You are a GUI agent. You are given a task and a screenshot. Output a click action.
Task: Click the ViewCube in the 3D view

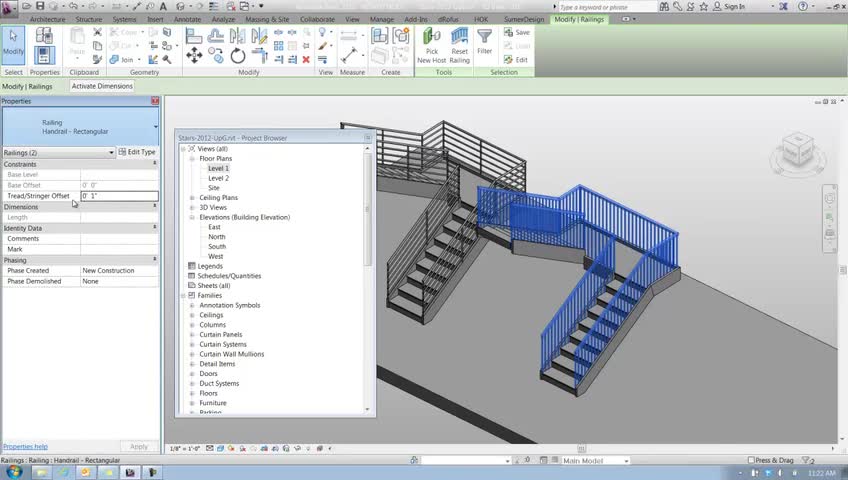(x=797, y=150)
